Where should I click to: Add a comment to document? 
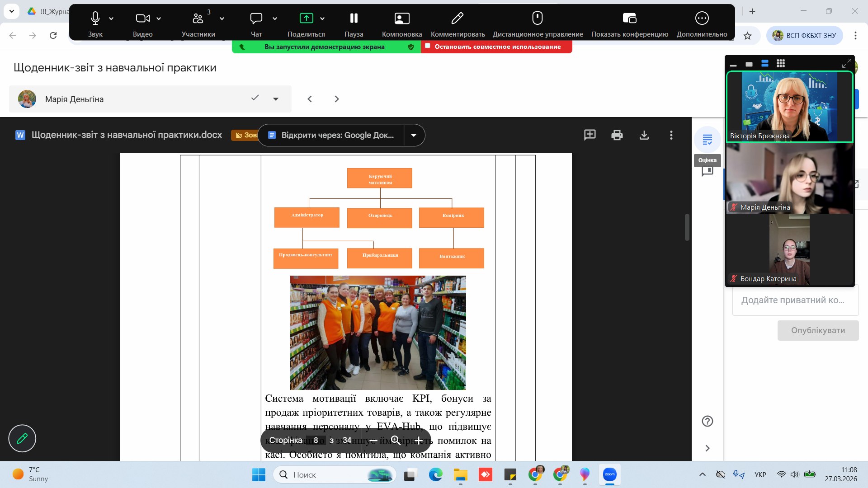590,135
